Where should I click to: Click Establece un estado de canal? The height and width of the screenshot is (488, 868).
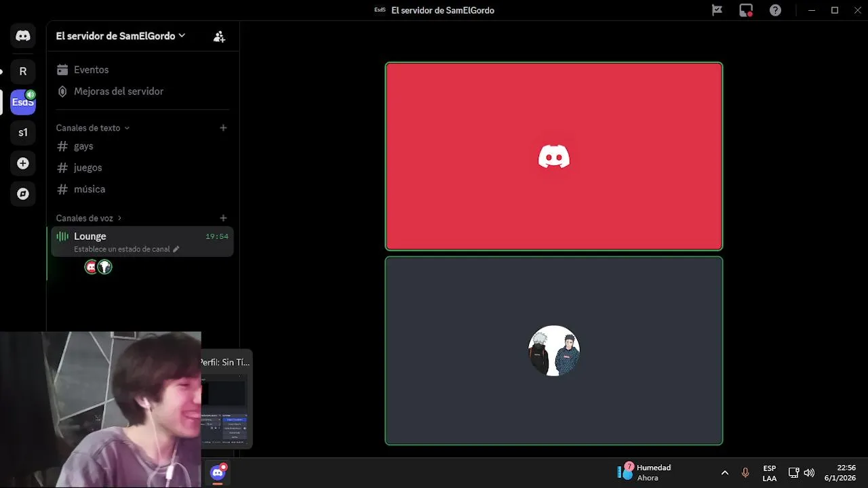(126, 249)
